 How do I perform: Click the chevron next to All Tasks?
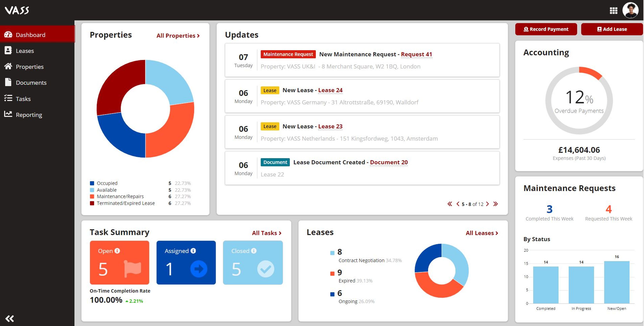(x=280, y=233)
